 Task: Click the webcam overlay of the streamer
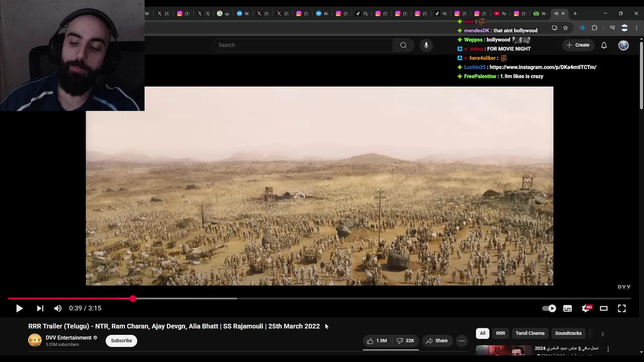coord(72,55)
